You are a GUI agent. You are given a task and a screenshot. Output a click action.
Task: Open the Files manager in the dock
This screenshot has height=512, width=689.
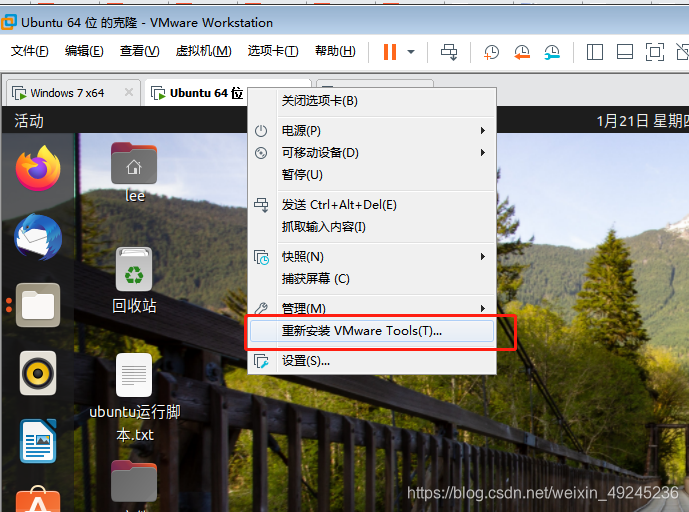38,305
